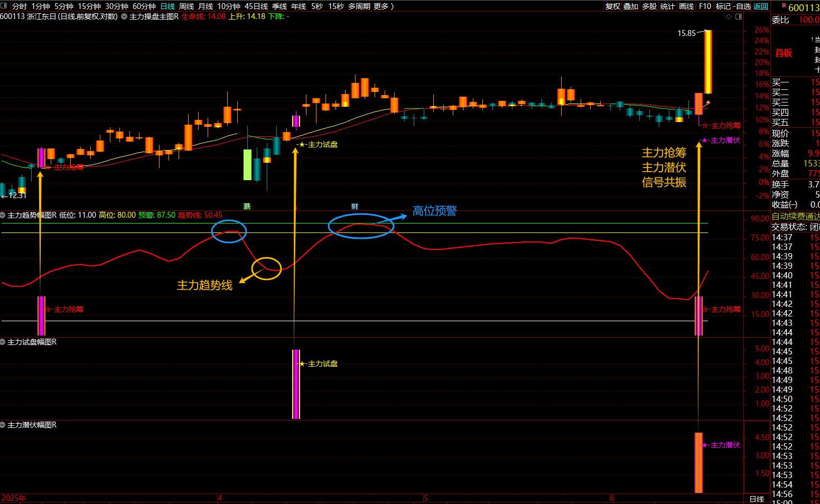Click the 上升: 14.18 indicator value
820x504 pixels.
(x=247, y=16)
